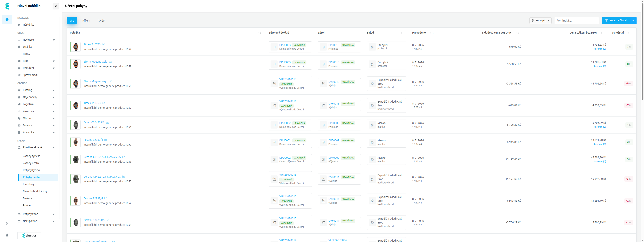Screen dimensions: 644x242
Task: Click the Zobrazit filtraci button
Action: pyautogui.click(x=616, y=20)
